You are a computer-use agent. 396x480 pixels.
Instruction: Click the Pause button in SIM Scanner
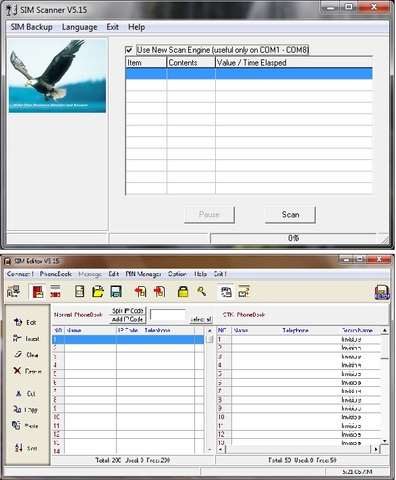pos(209,215)
